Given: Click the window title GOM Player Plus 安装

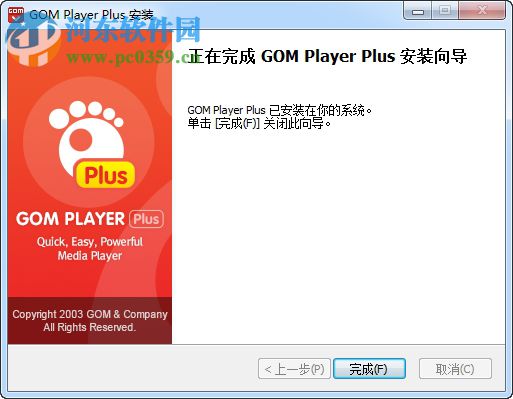Looking at the screenshot, I should pos(91,15).
